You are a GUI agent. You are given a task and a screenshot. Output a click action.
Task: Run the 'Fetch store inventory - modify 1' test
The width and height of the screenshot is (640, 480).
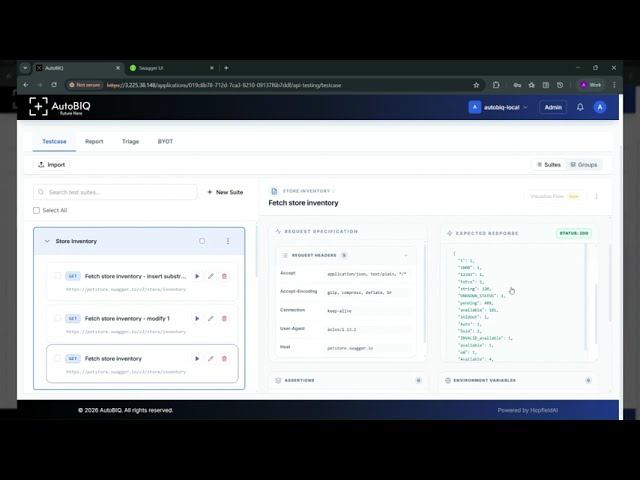pyautogui.click(x=197, y=318)
